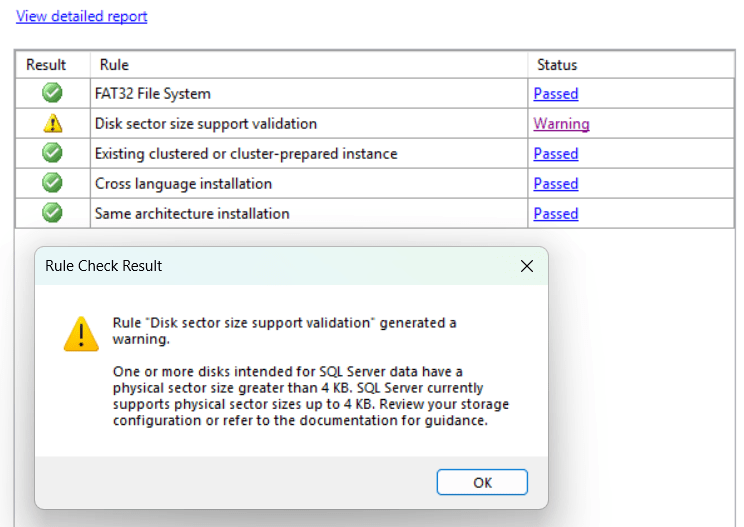Click the Status column header
The height and width of the screenshot is (527, 744).
[x=557, y=65]
